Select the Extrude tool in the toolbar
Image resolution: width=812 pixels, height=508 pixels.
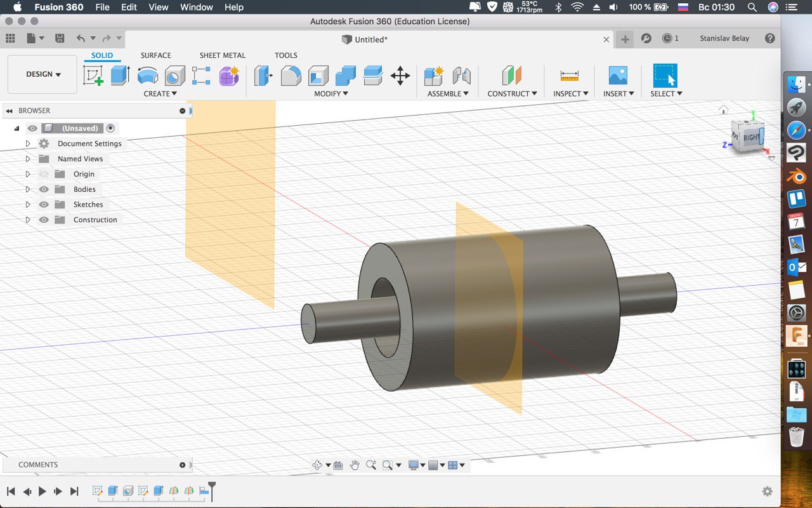point(120,76)
